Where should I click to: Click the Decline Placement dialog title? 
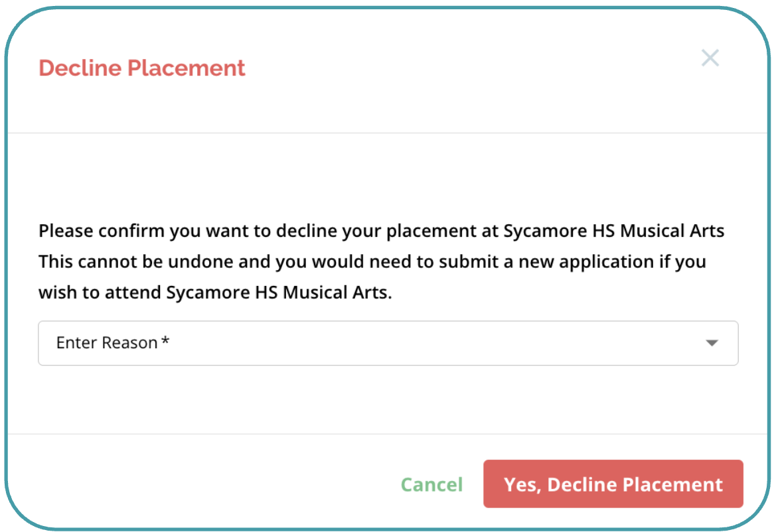142,68
